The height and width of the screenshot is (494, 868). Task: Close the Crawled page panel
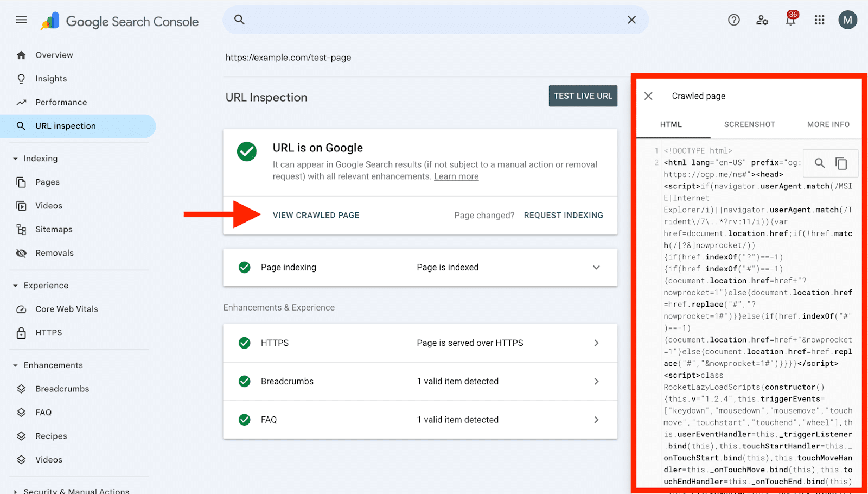(648, 96)
